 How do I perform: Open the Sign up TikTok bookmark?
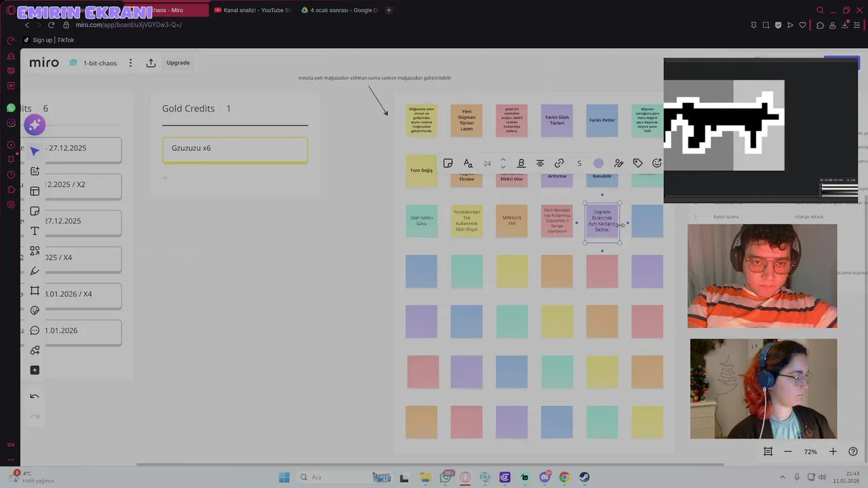(49, 40)
